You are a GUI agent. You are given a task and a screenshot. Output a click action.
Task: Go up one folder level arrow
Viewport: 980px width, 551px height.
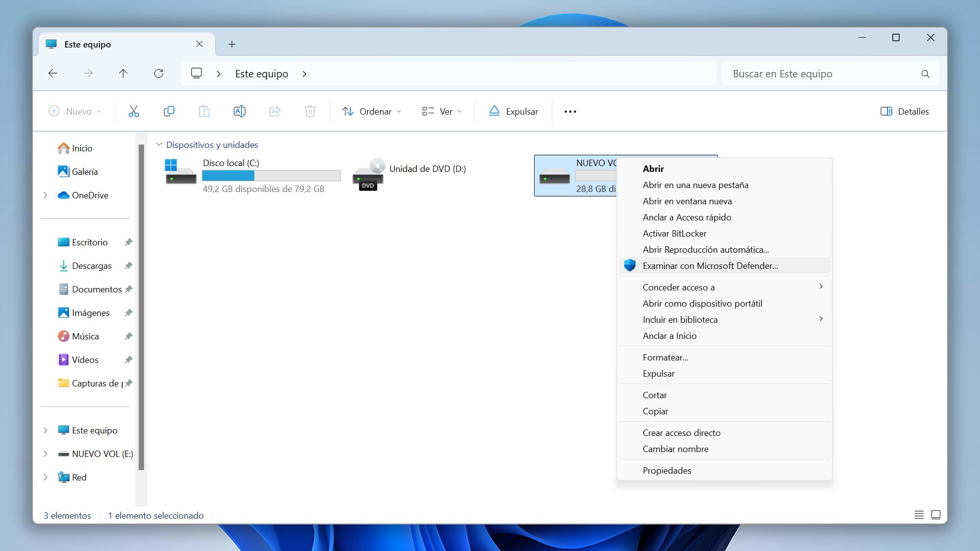[x=123, y=73]
